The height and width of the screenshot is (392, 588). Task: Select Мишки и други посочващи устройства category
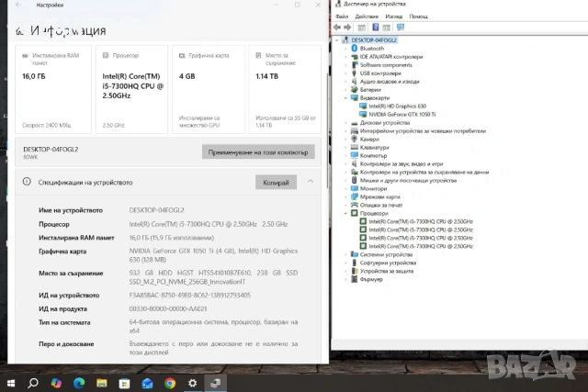click(408, 180)
